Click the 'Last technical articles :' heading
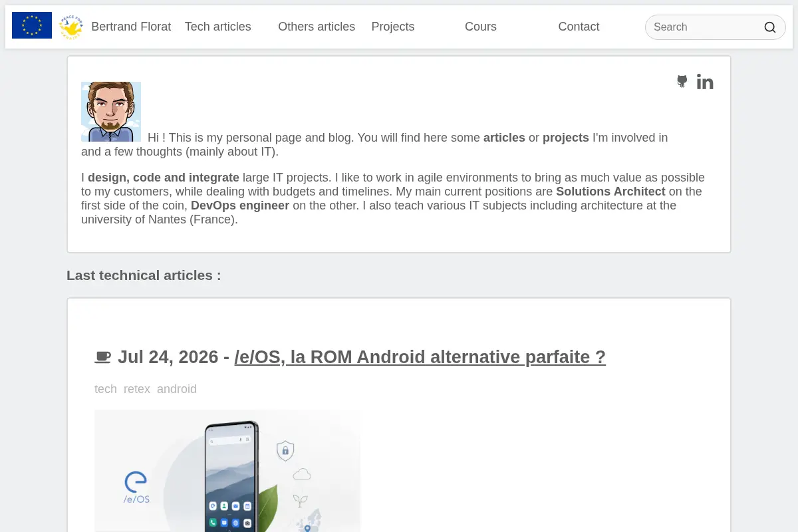Screen dimensions: 798x532 pyautogui.click(x=144, y=275)
